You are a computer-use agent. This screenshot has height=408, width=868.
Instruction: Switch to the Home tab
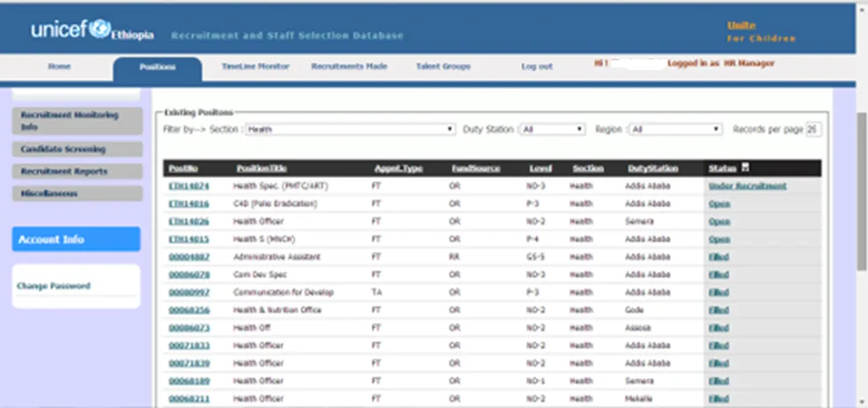[x=59, y=67]
